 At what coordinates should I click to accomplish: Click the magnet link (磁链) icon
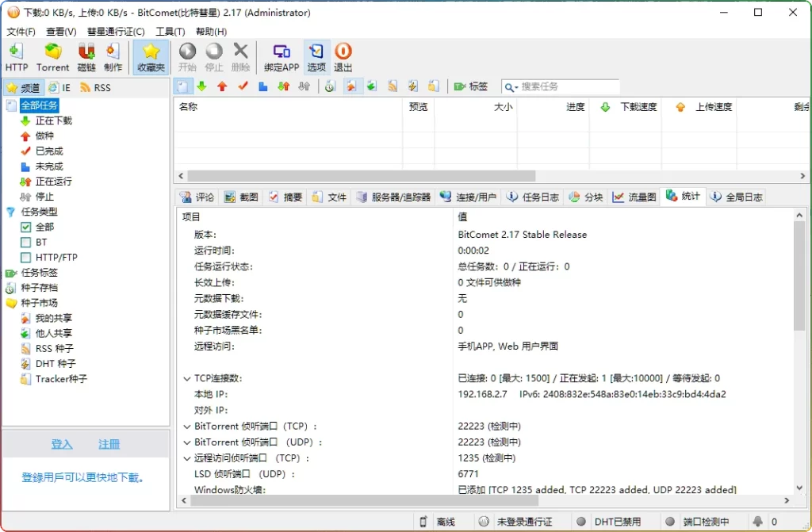86,58
